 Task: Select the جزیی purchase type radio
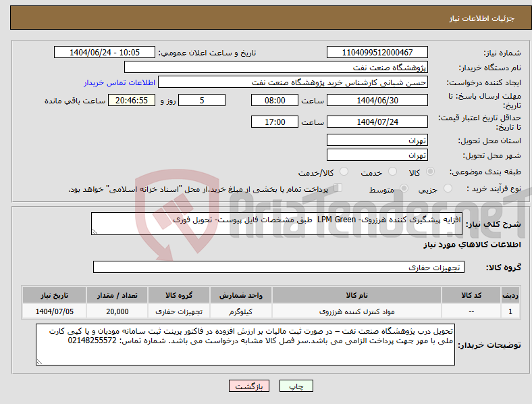click(x=448, y=188)
